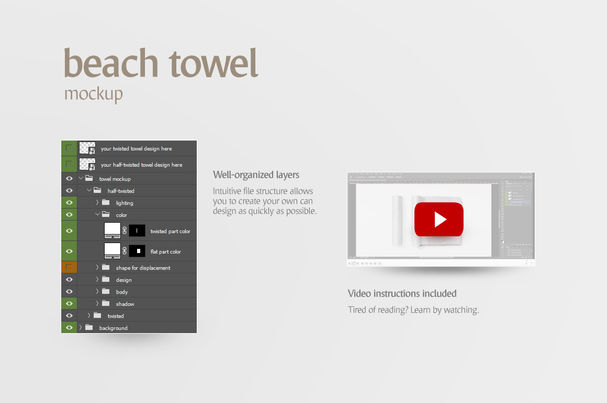607x403 pixels.
Task: Click the fill color thumbnail of 'flat part color'
Action: point(112,251)
